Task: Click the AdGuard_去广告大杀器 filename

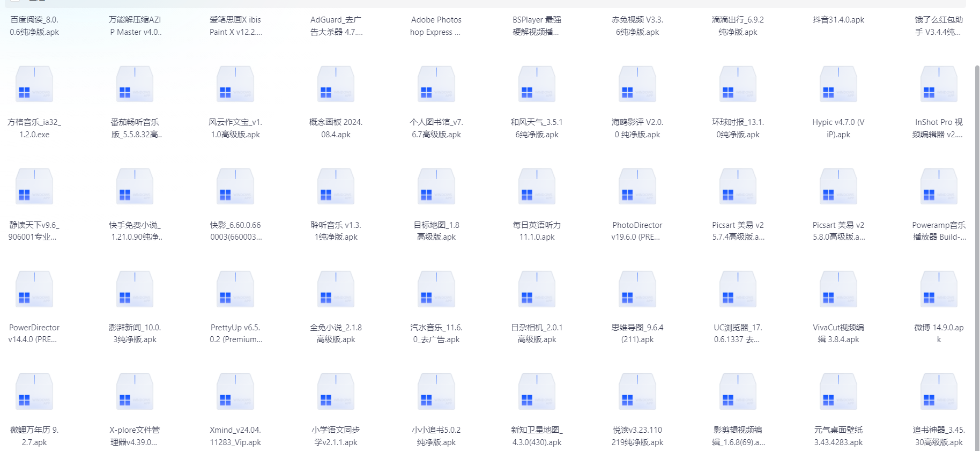Action: coord(336,26)
